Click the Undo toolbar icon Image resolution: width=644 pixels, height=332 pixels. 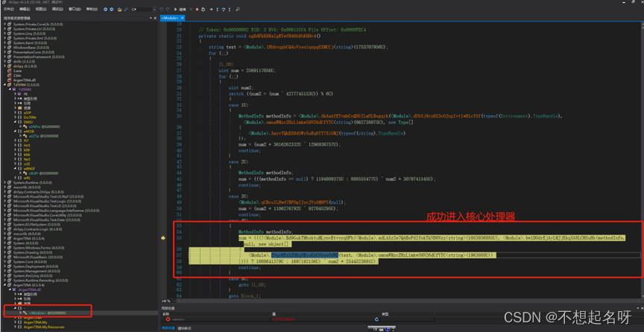(162, 9)
